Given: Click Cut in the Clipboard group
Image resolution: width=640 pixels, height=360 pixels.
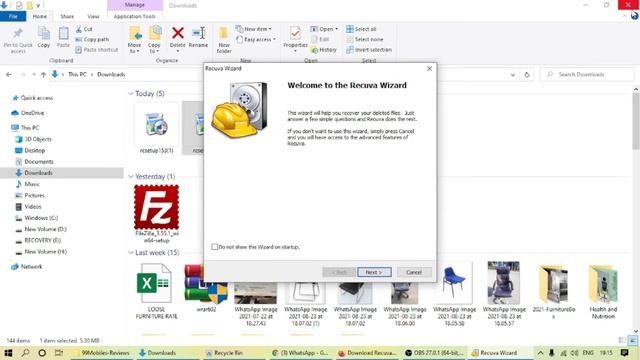Looking at the screenshot, I should click(84, 29).
